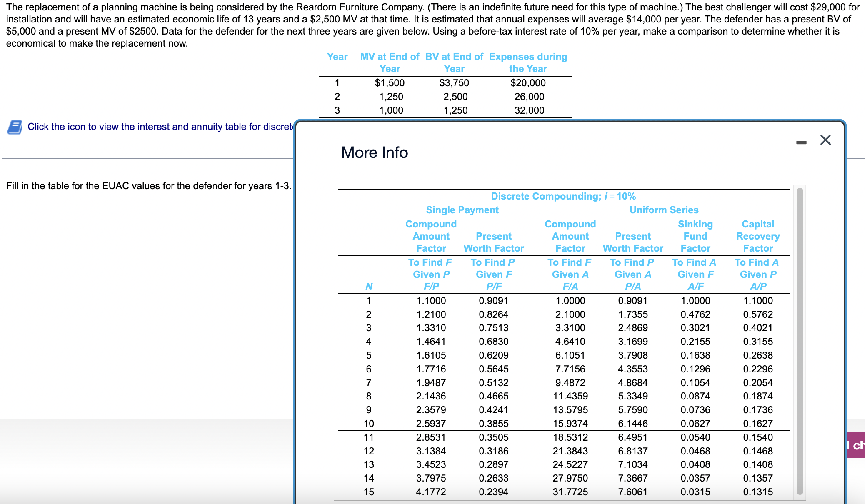This screenshot has height=504, width=865.
Task: Select the Present Worth Factor P/F header
Action: click(x=493, y=236)
